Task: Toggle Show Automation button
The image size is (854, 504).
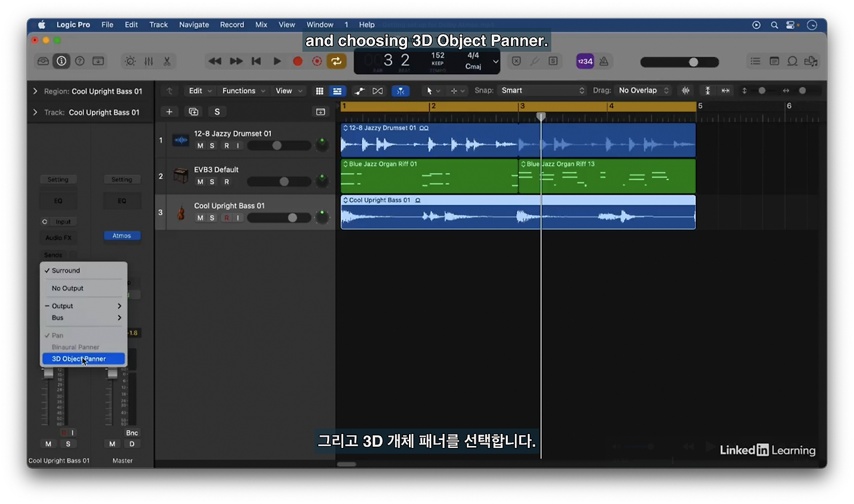Action: (359, 91)
